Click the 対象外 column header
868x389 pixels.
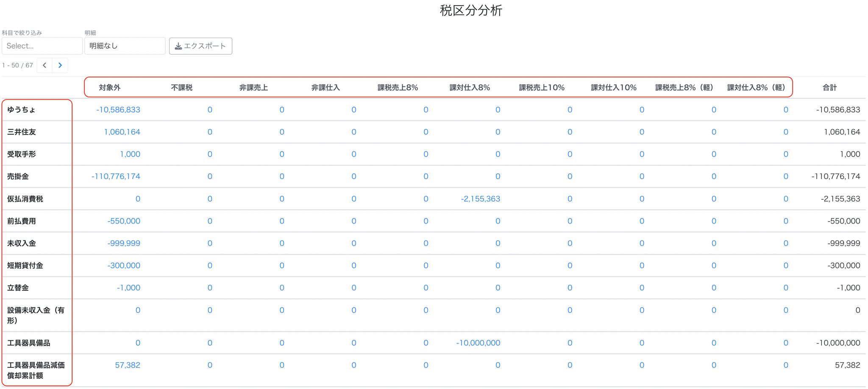(110, 88)
